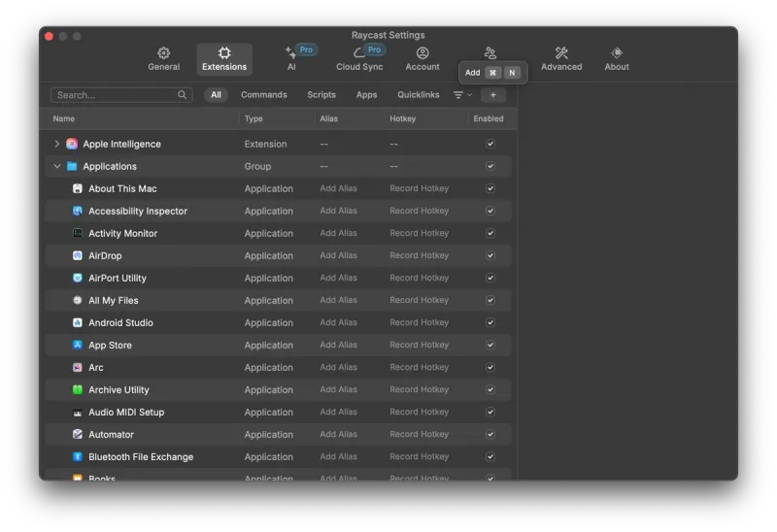Select the Extensions tab

224,59
